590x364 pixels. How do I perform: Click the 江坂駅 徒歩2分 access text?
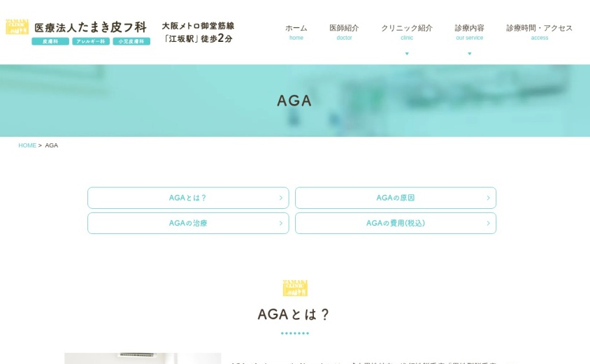tap(198, 38)
